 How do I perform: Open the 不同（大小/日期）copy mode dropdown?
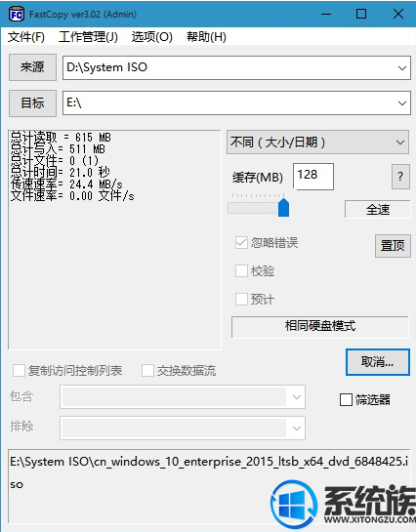317,143
